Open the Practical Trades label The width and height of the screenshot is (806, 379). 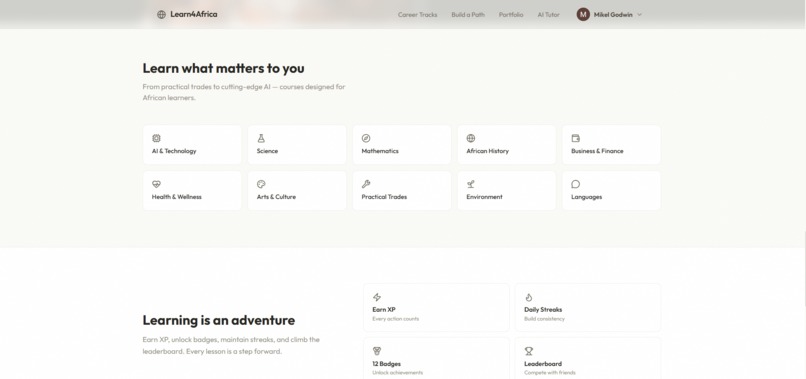pyautogui.click(x=384, y=196)
